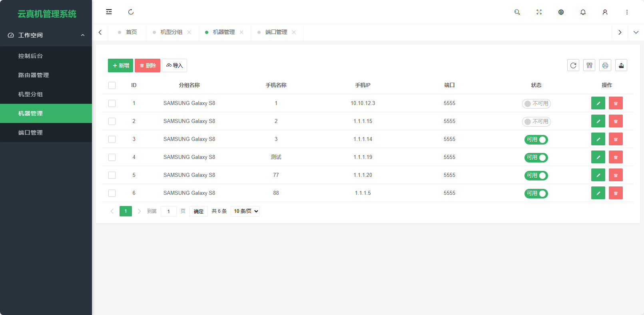The image size is (644, 315).
Task: Delete the row with IP 1.1.1.5
Action: [x=616, y=193]
